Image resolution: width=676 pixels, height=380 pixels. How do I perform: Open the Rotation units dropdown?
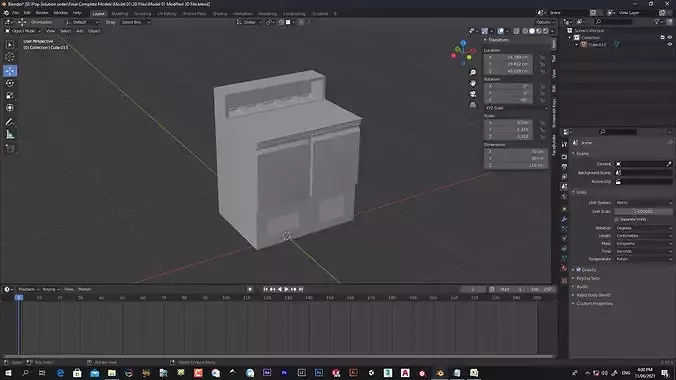pos(643,228)
